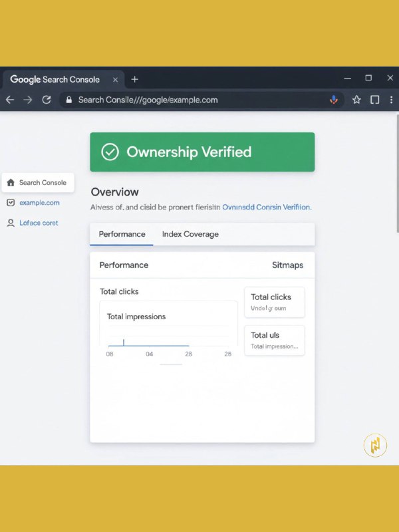This screenshot has width=399, height=532.
Task: Click the address bar padlock icon
Action: tap(68, 100)
